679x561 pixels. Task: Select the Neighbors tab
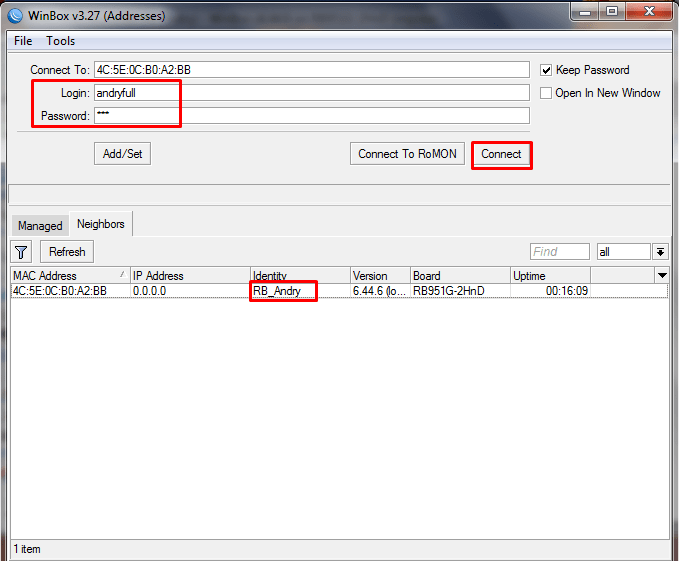pos(101,225)
